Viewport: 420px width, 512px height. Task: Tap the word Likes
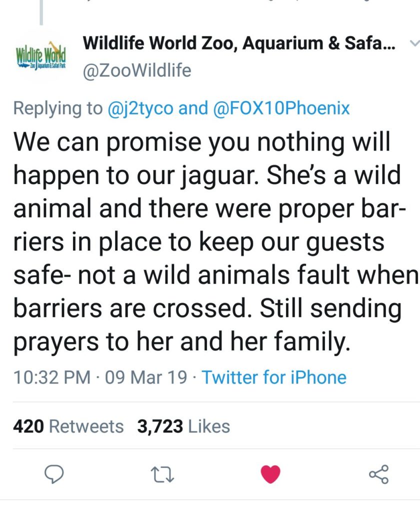click(x=209, y=426)
